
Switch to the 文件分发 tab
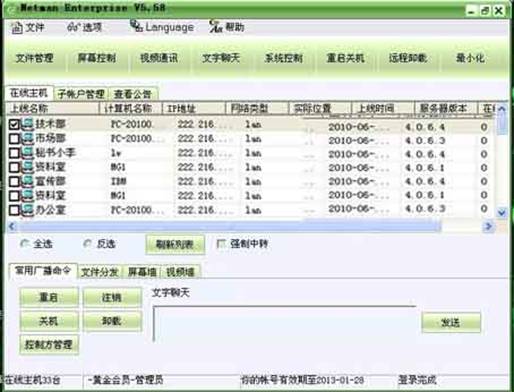pyautogui.click(x=100, y=272)
